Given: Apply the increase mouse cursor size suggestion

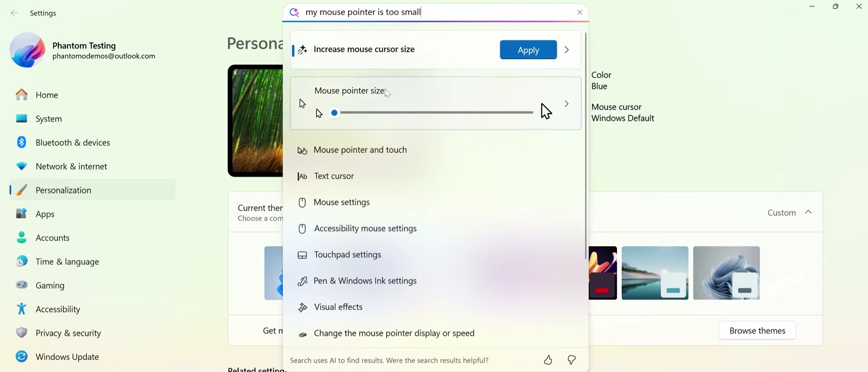Looking at the screenshot, I should click(528, 50).
